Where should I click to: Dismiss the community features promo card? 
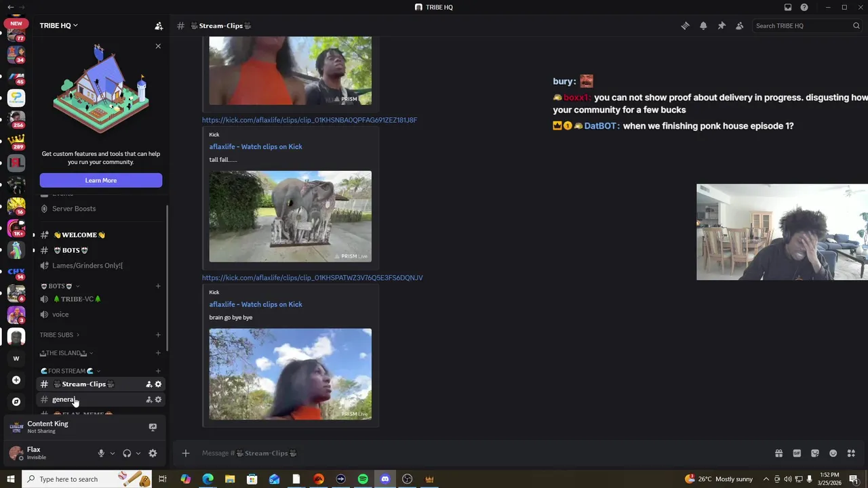coord(158,46)
